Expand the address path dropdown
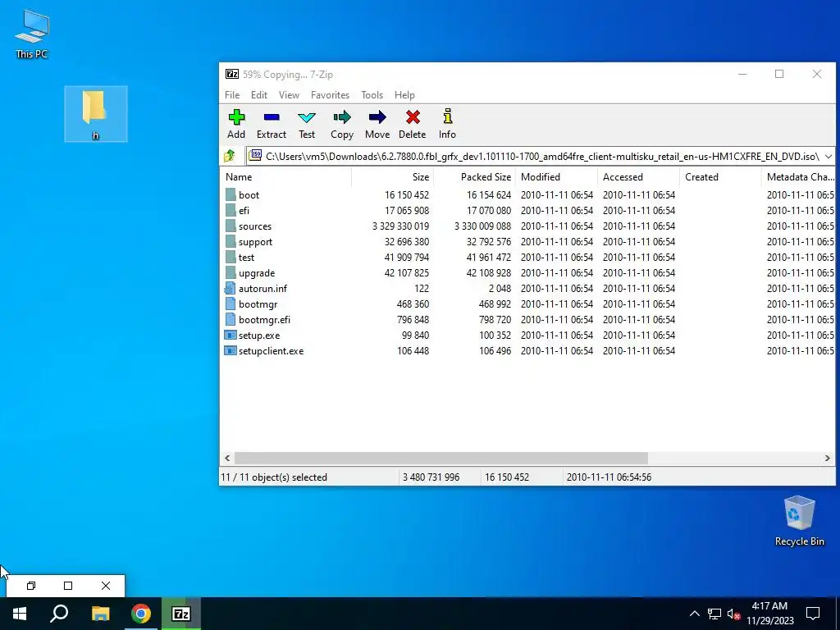The width and height of the screenshot is (840, 630). (x=829, y=156)
